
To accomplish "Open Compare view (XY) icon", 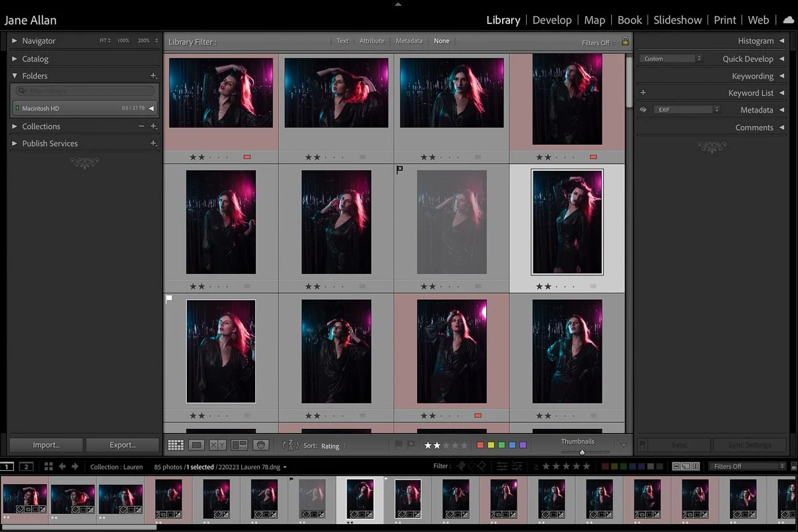I will pyautogui.click(x=217, y=445).
